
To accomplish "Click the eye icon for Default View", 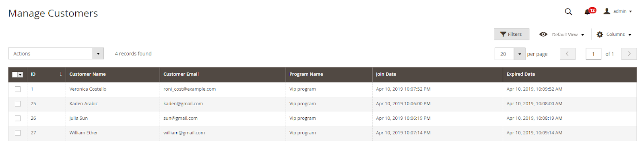I will 543,34.
